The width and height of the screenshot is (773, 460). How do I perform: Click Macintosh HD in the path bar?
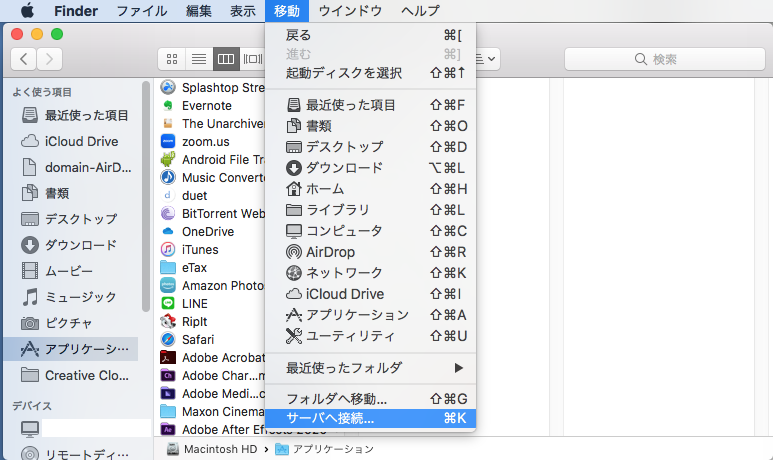(212, 449)
